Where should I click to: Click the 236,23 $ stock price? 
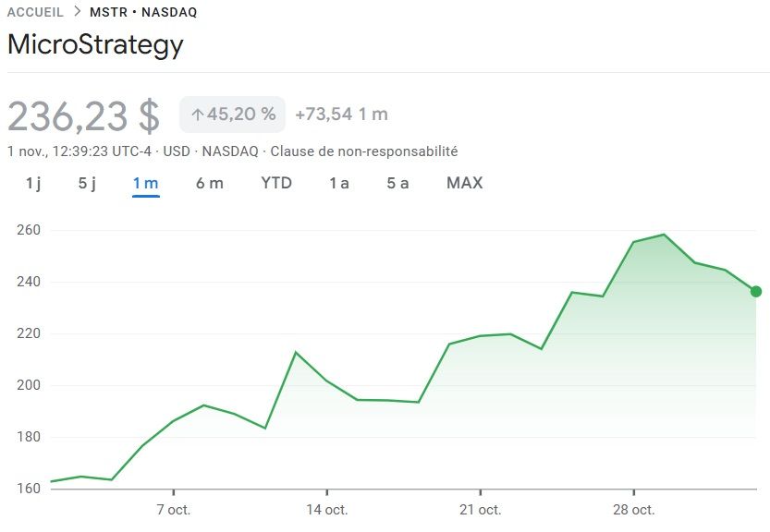pos(84,116)
